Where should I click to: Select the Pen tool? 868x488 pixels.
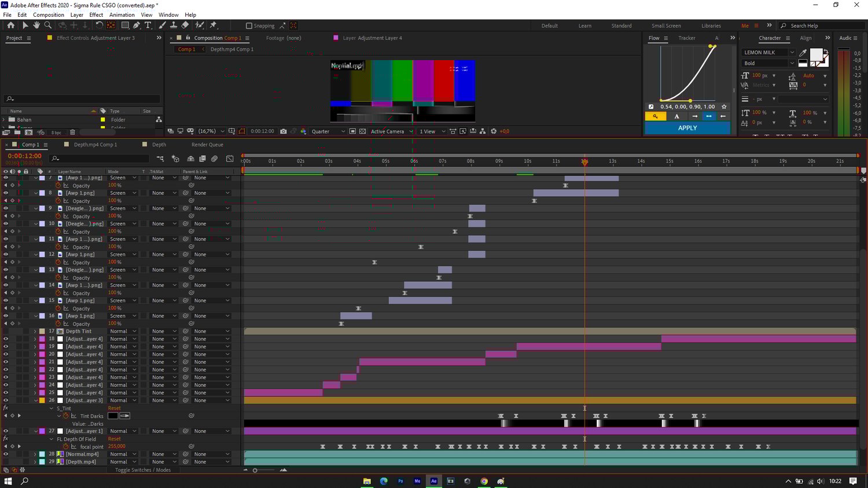(136, 25)
